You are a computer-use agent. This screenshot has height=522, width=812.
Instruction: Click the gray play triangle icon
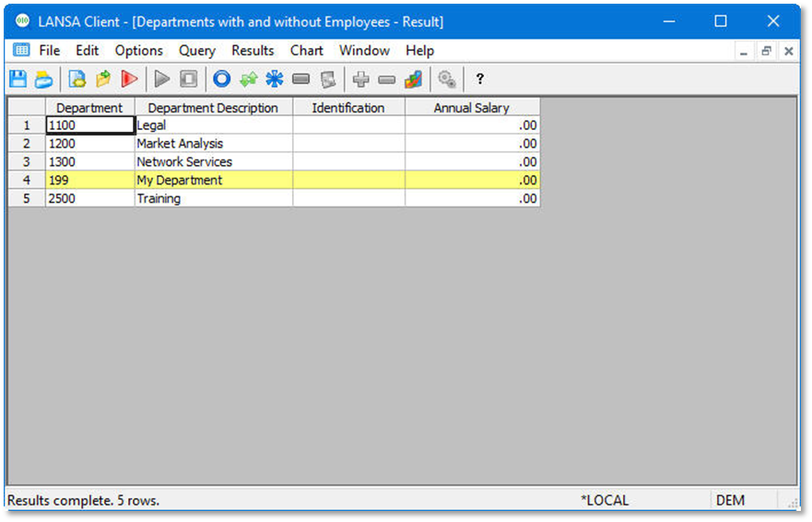[x=162, y=79]
